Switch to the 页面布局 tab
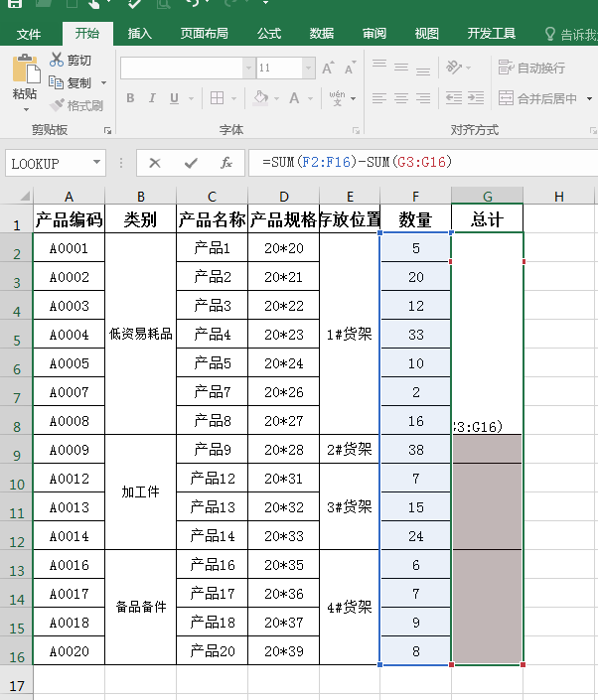This screenshot has width=598, height=700. tap(204, 34)
